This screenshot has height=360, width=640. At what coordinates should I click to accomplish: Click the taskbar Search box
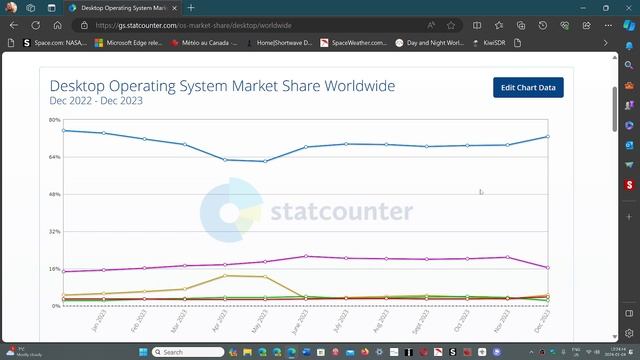point(188,352)
